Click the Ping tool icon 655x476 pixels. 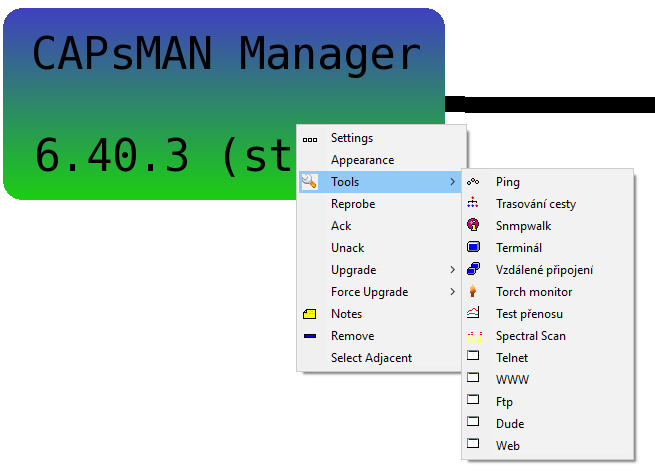pyautogui.click(x=473, y=182)
